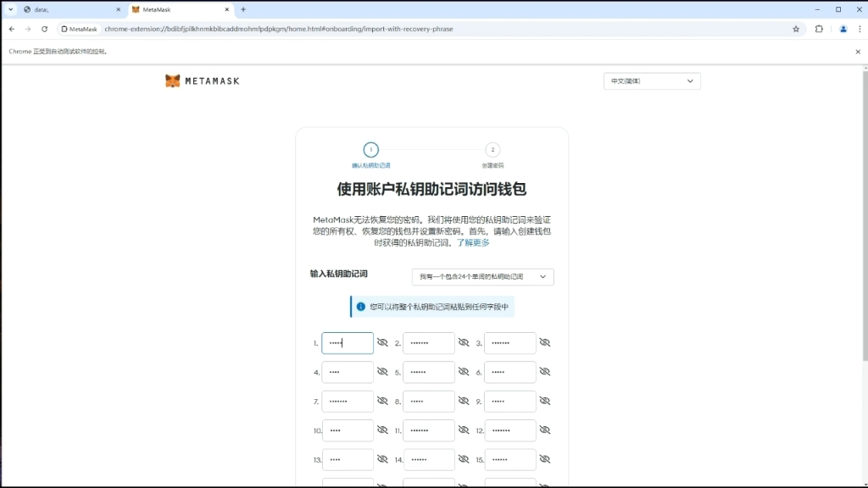Open the Chrome profile avatar
868x488 pixels.
pyautogui.click(x=843, y=29)
